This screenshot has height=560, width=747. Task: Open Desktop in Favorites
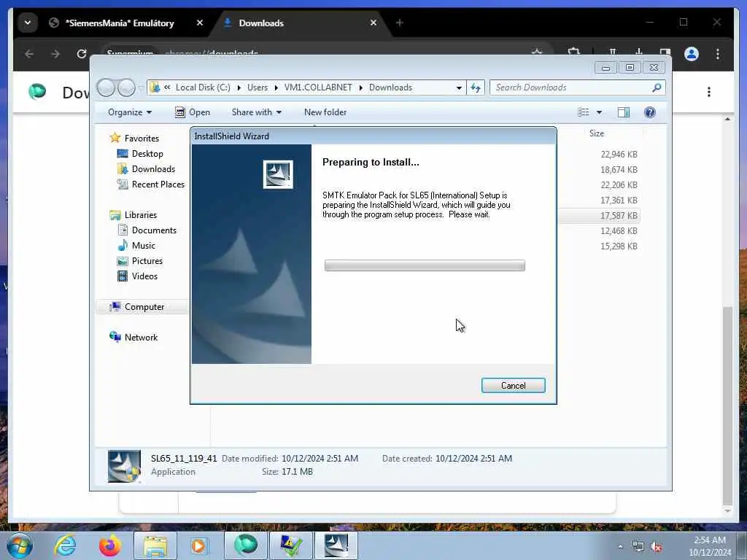[x=147, y=154]
